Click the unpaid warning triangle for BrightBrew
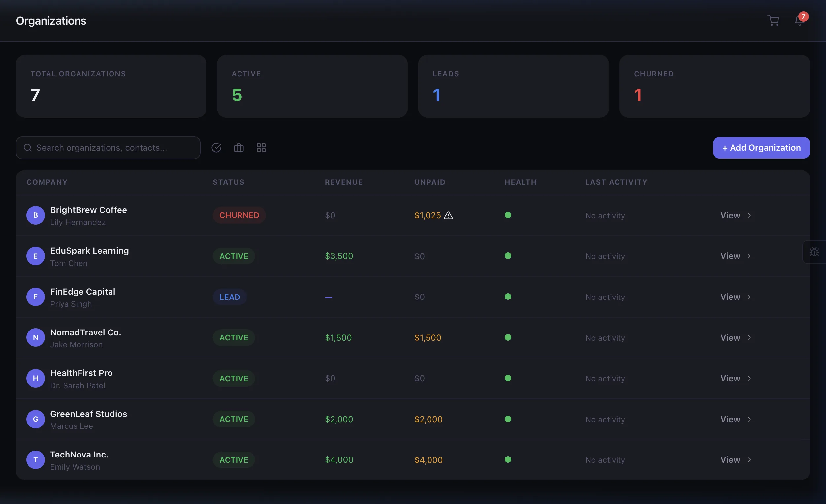 (x=448, y=215)
